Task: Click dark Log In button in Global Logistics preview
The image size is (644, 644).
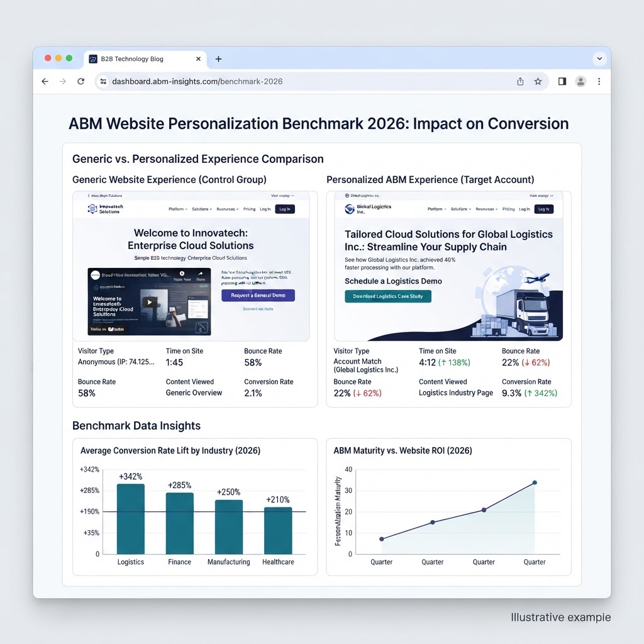Action: 544,209
